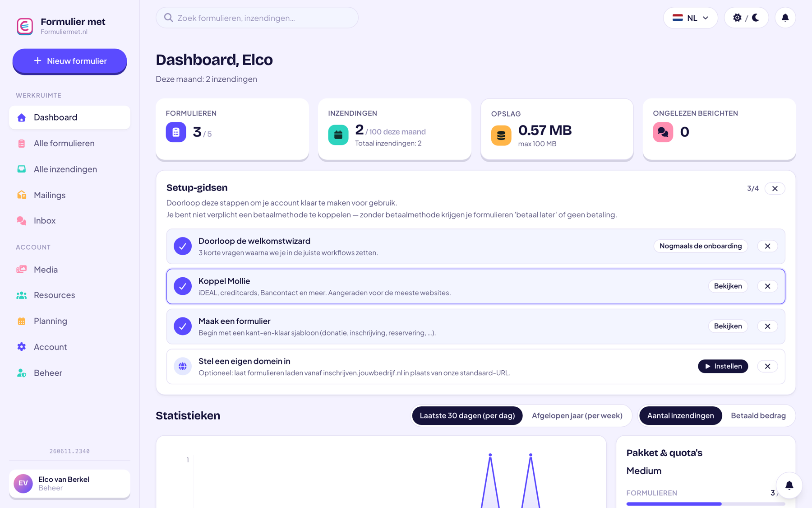Click the globe icon for eigen domein
This screenshot has height=508, width=812.
pos(183,366)
